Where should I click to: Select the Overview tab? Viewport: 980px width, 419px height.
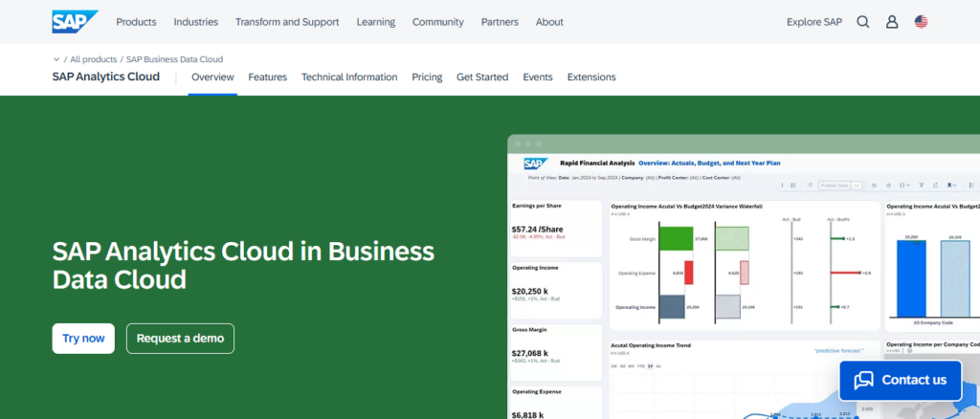click(212, 77)
